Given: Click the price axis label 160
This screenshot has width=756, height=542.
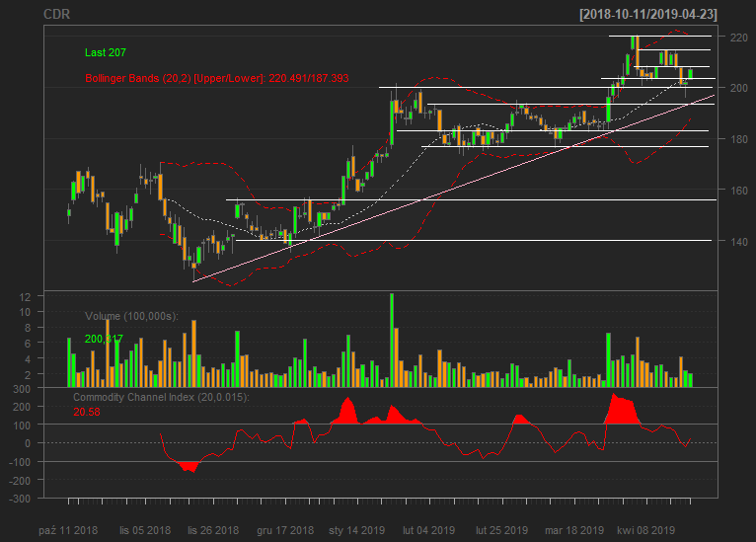Looking at the screenshot, I should (738, 191).
